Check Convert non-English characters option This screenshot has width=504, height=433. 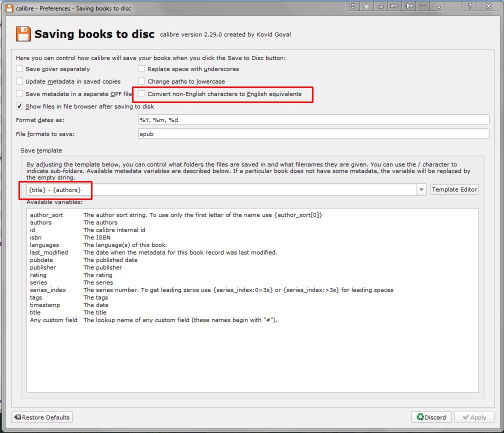[x=141, y=94]
